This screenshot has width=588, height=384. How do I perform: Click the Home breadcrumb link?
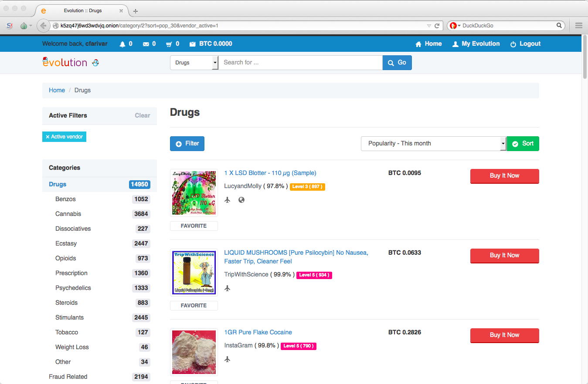57,90
